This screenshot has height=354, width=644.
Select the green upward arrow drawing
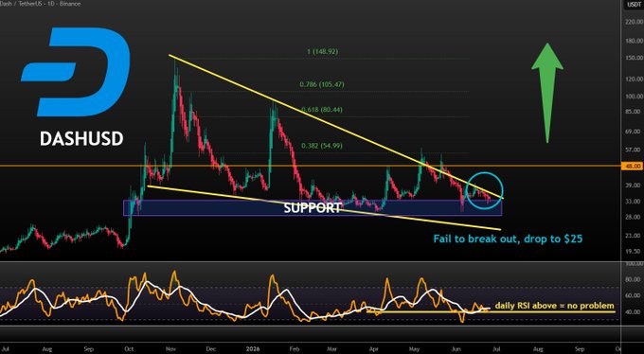547,93
